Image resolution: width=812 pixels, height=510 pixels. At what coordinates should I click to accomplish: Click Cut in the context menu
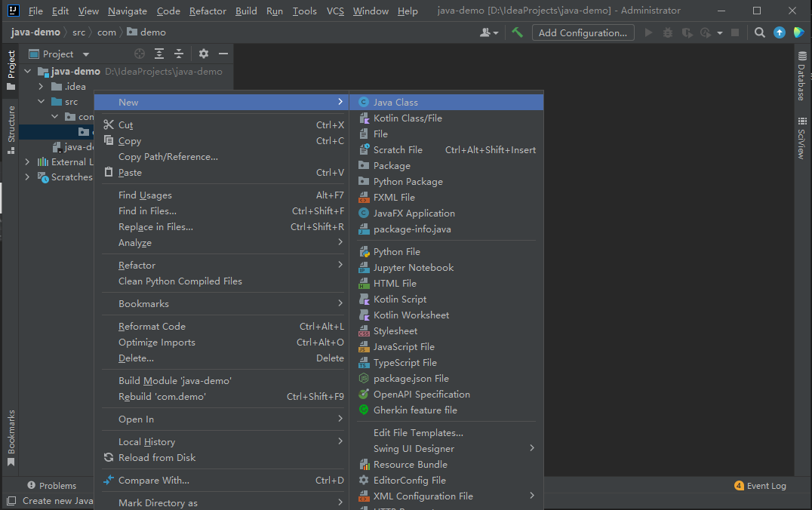pyautogui.click(x=223, y=125)
